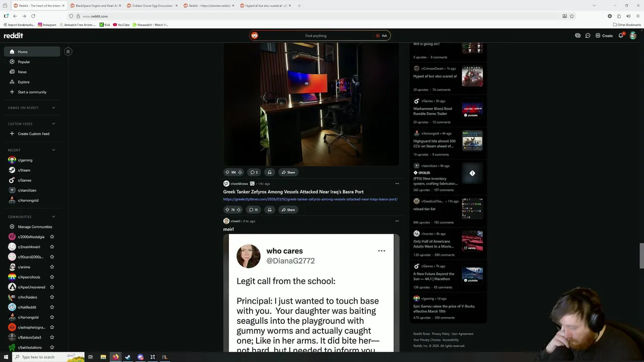Viewport: 644px width, 362px height.
Task: Click the Find anything search field
Action: pyautogui.click(x=315, y=36)
